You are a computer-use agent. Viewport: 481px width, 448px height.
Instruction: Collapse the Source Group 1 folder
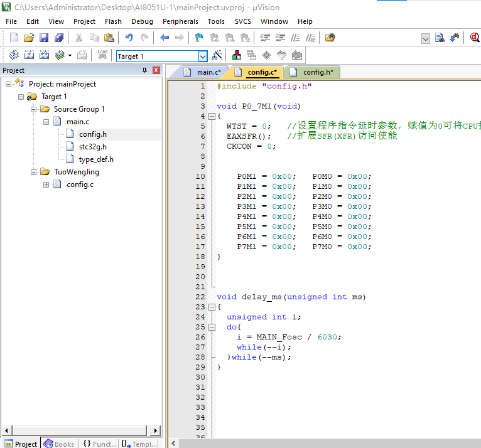pos(33,109)
